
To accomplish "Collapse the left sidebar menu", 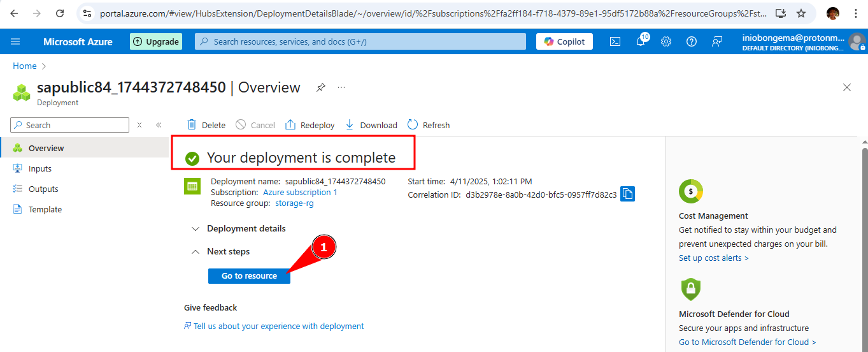I will 159,125.
